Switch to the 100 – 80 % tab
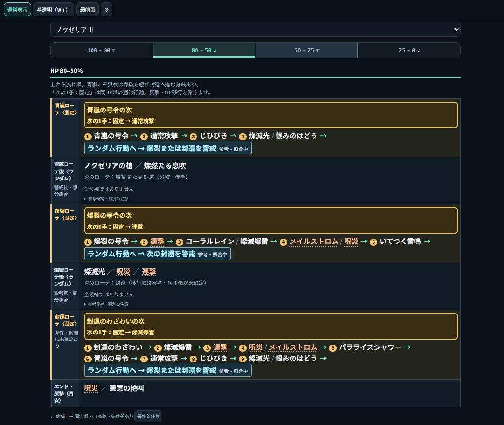504x425 pixels. click(101, 50)
